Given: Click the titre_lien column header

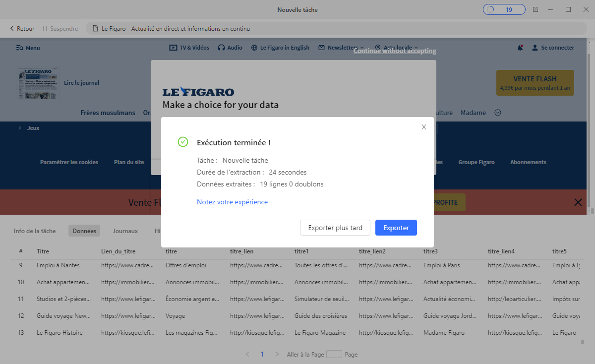Looking at the screenshot, I should pos(241,251).
